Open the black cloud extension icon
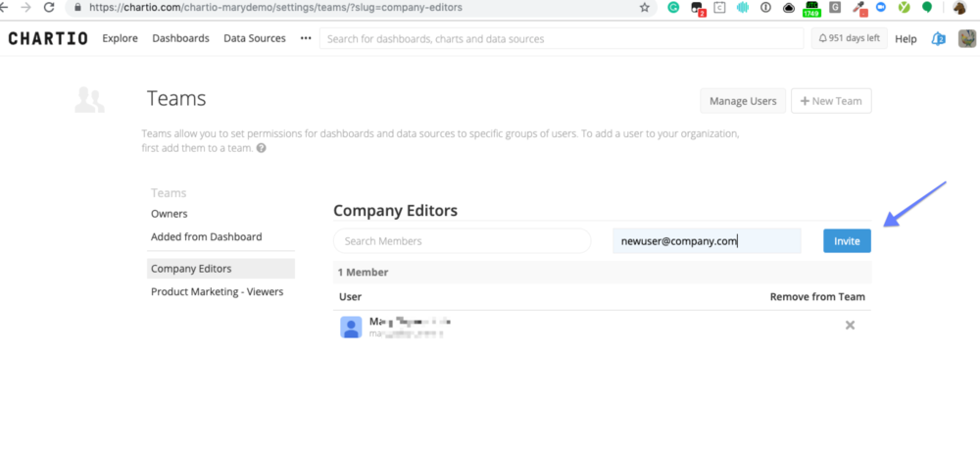 (789, 8)
